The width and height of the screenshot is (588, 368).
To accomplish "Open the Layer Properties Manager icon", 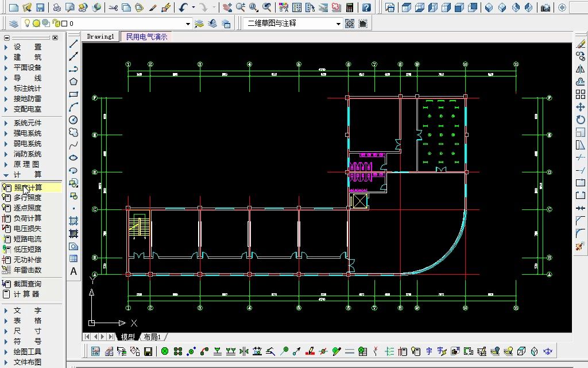I will (x=14, y=24).
